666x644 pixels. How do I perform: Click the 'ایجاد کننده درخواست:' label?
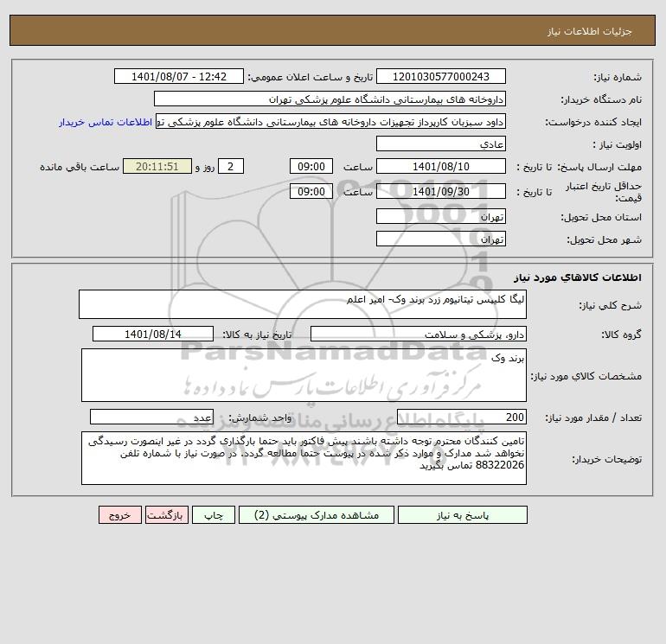point(593,122)
